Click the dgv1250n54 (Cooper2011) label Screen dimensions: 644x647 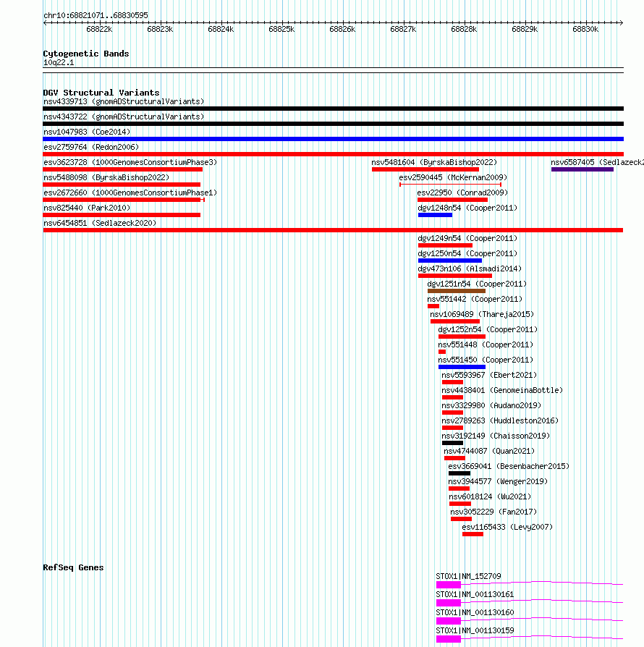[467, 254]
